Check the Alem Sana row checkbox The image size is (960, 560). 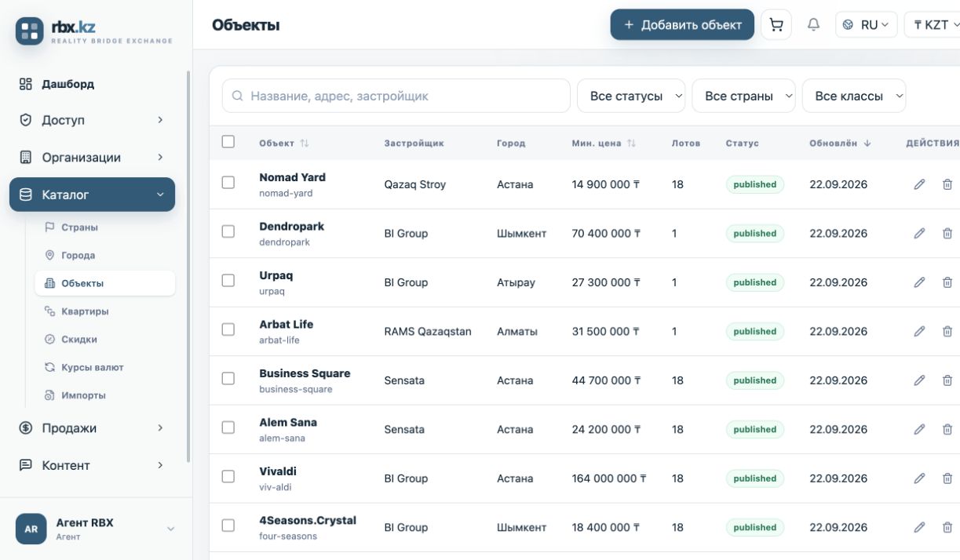pyautogui.click(x=228, y=427)
